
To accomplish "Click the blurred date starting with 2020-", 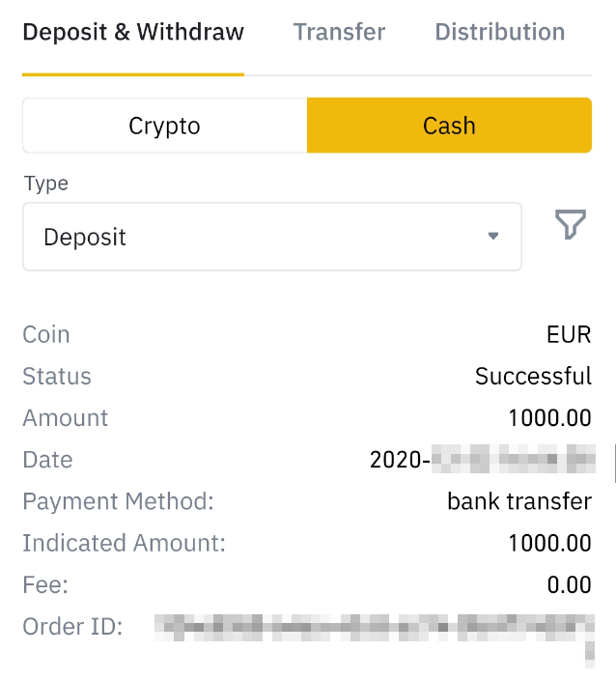I will coord(483,460).
